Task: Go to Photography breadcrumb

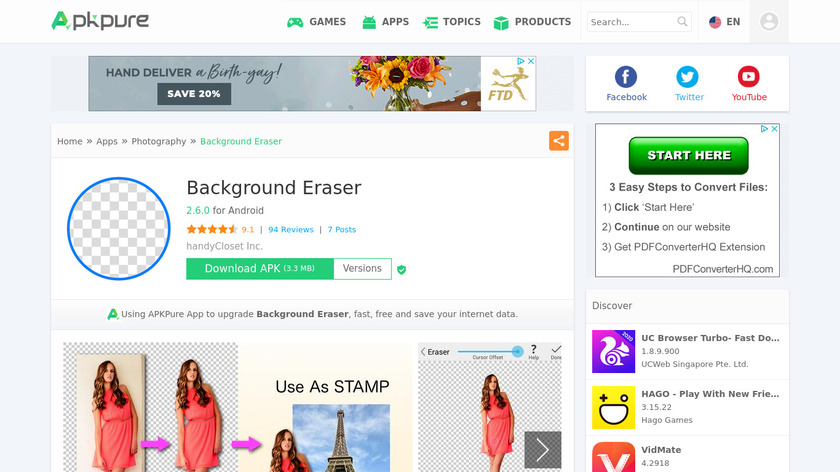Action: tap(159, 141)
